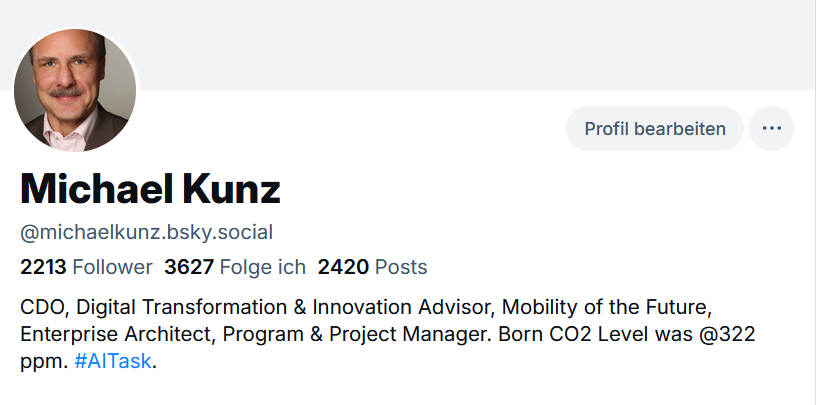Open the 3627 "Folge ich" list
Image resolution: width=817 pixels, height=405 pixels.
click(x=234, y=267)
